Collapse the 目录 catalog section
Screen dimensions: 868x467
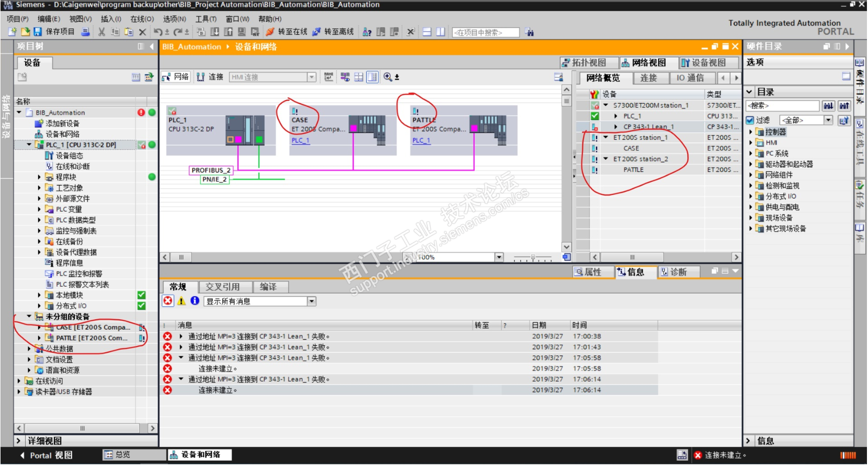(x=750, y=92)
